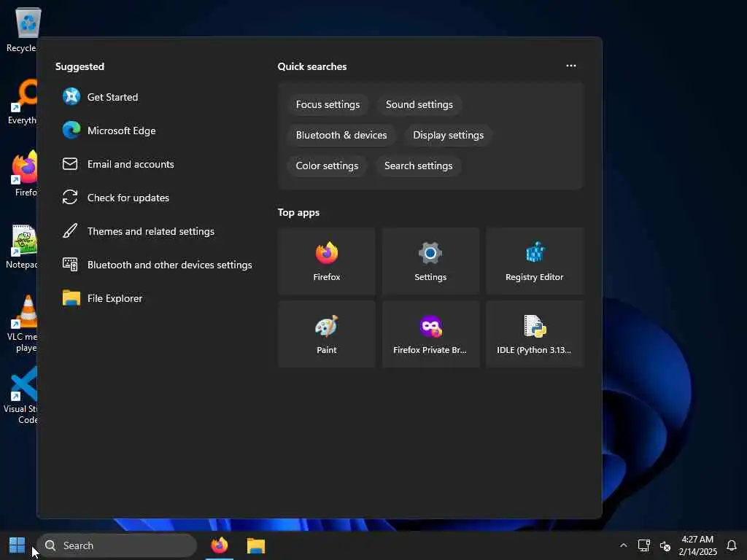Select the Everything desktop shortcut
This screenshot has height=560, width=747.
pyautogui.click(x=23, y=102)
